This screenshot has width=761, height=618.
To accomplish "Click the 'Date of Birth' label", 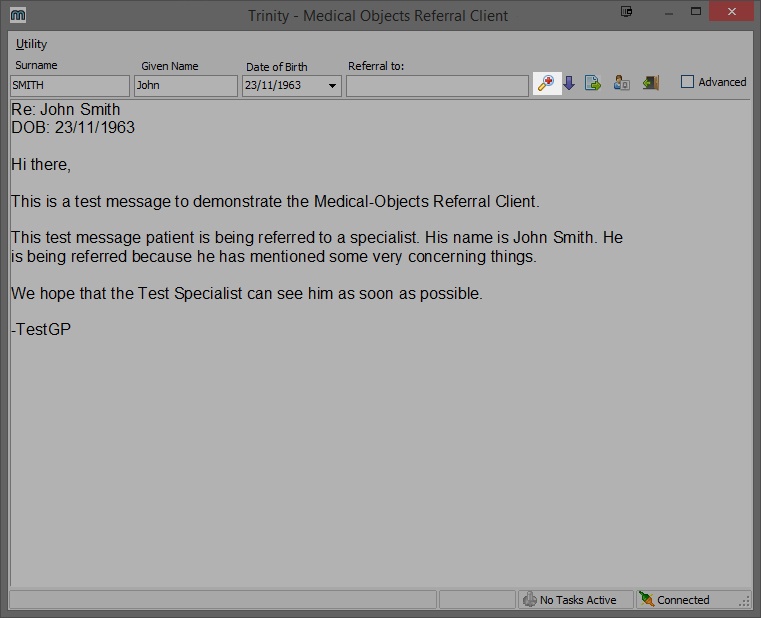I will click(x=277, y=67).
